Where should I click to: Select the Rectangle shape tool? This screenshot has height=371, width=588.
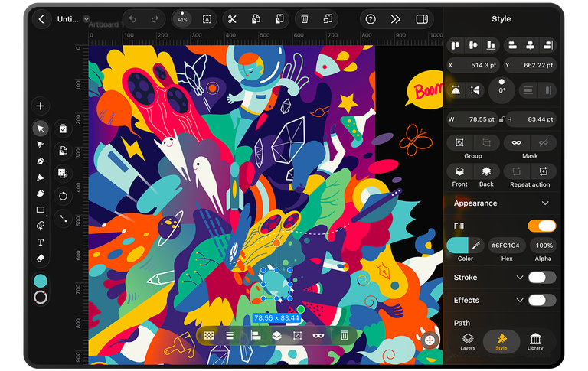[41, 210]
